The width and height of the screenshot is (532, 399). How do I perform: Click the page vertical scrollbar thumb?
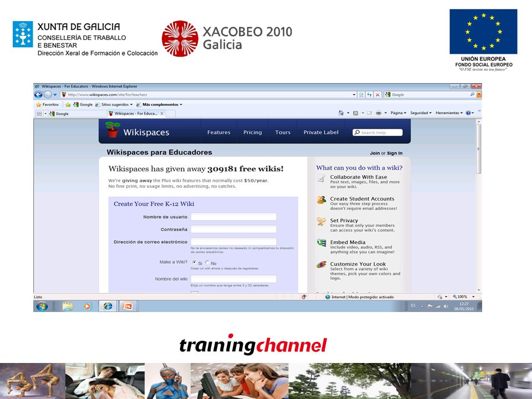tap(479, 149)
